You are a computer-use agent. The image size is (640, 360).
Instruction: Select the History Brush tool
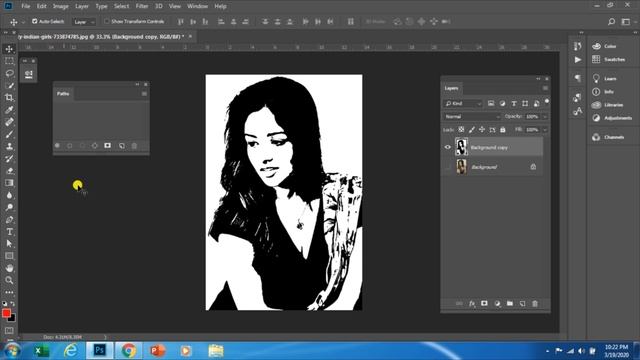pos(9,159)
